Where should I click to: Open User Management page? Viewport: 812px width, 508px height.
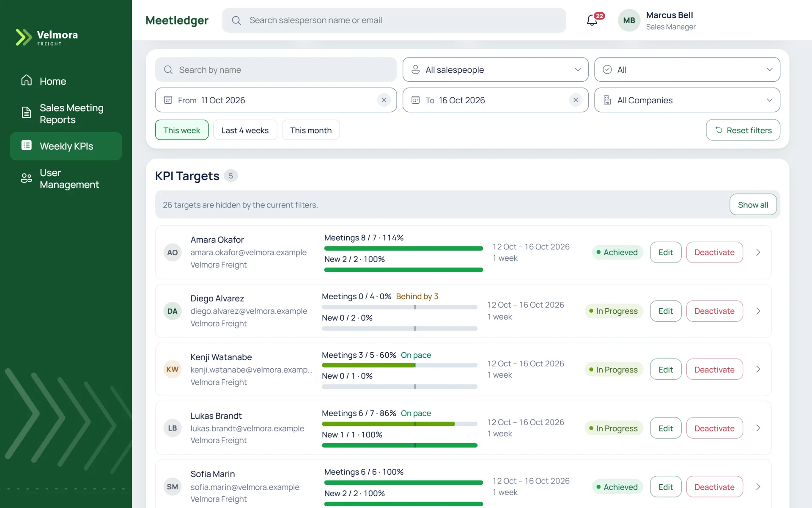coord(66,179)
